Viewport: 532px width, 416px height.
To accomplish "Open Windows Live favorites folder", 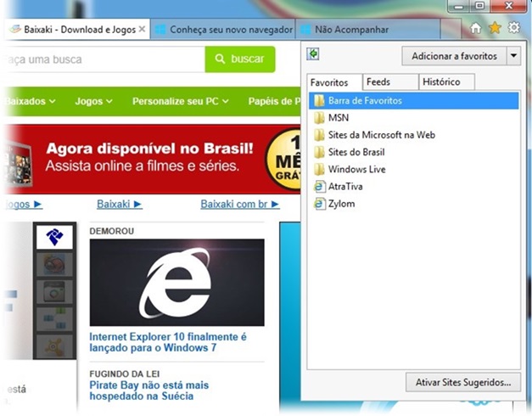I will click(x=414, y=169).
